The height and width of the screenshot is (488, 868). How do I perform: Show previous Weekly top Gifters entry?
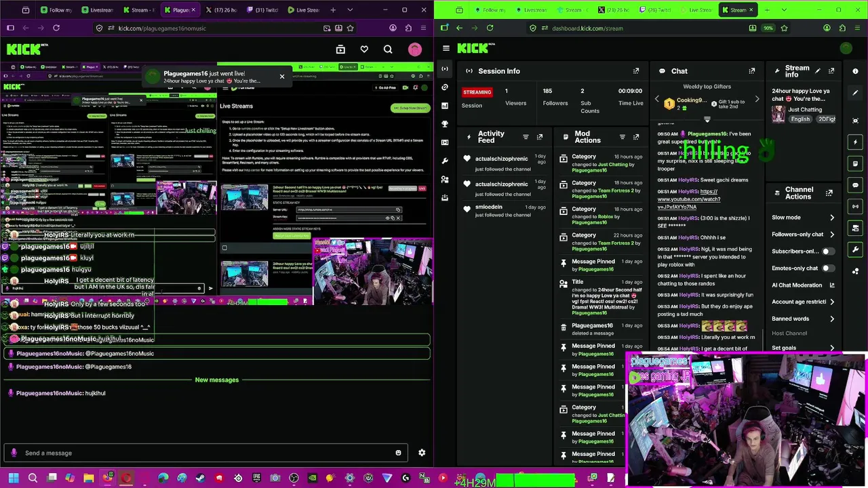pos(656,100)
